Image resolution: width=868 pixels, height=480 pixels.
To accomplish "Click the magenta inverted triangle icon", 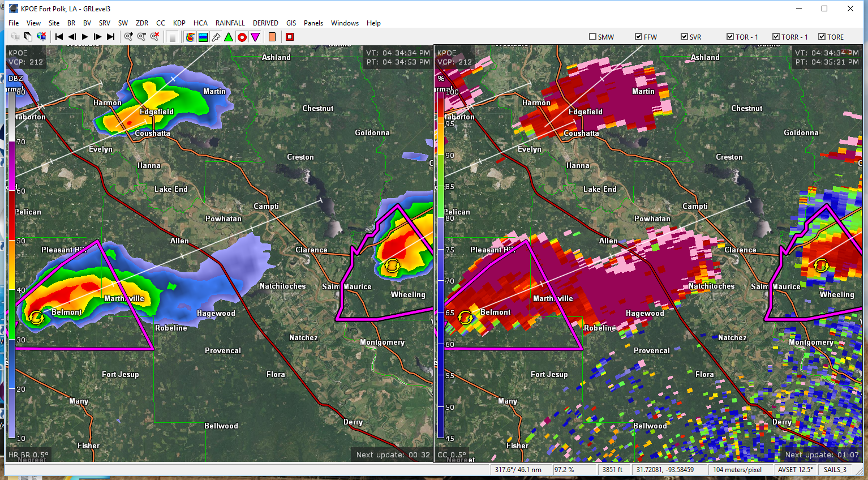I will (x=255, y=37).
